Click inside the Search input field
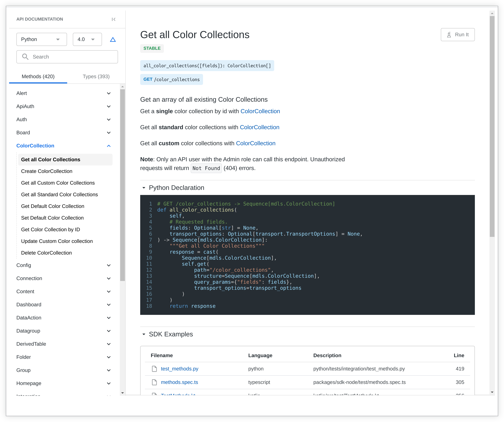This screenshot has width=504, height=422. (67, 57)
